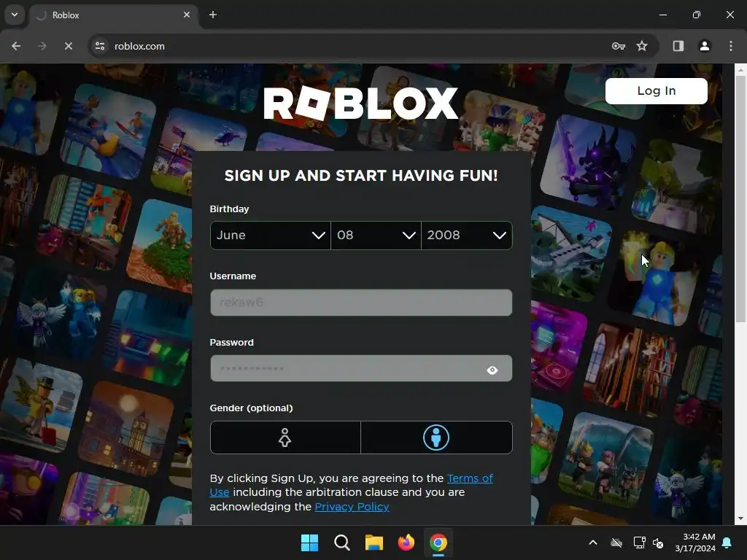
Task: Click the page vertical scrollbar thumb
Action: coord(740,199)
